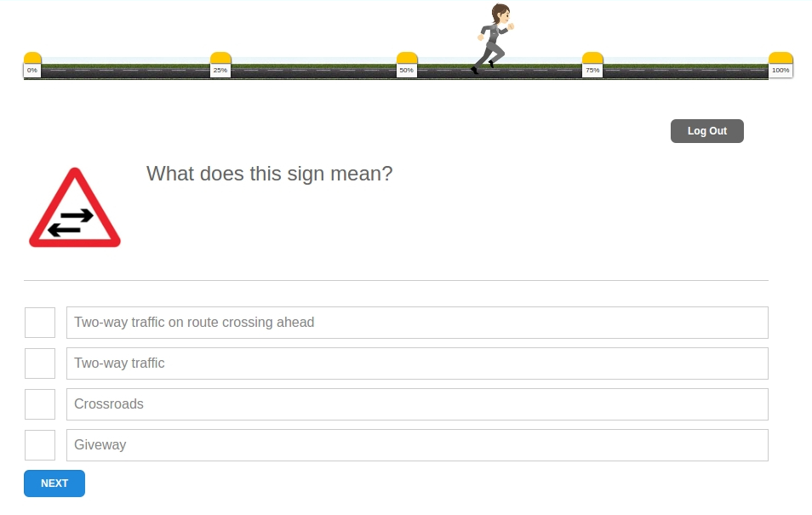This screenshot has height=515, width=812.
Task: Tick checkbox for Two-way traffic on route crossing ahead
Action: [40, 323]
